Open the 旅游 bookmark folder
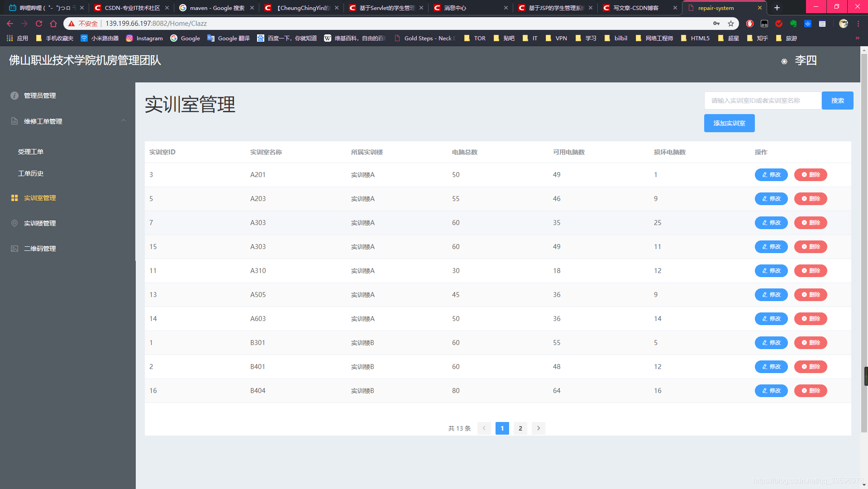 tap(787, 38)
